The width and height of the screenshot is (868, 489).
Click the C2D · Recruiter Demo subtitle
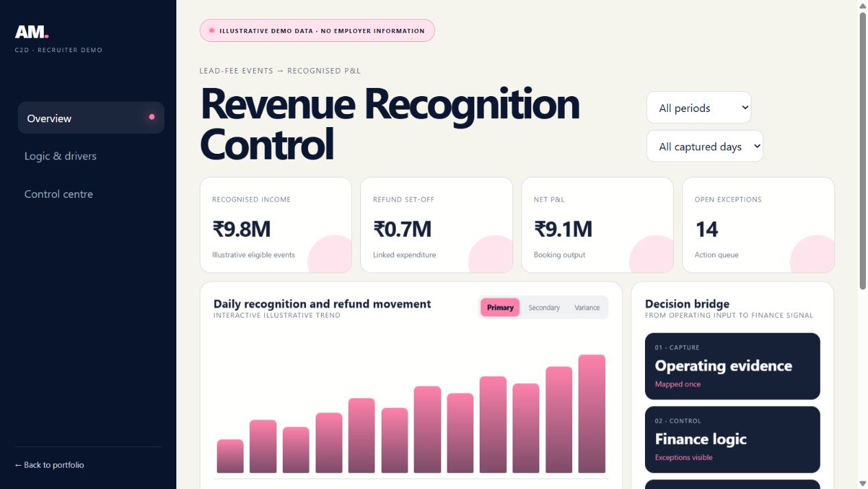(58, 50)
